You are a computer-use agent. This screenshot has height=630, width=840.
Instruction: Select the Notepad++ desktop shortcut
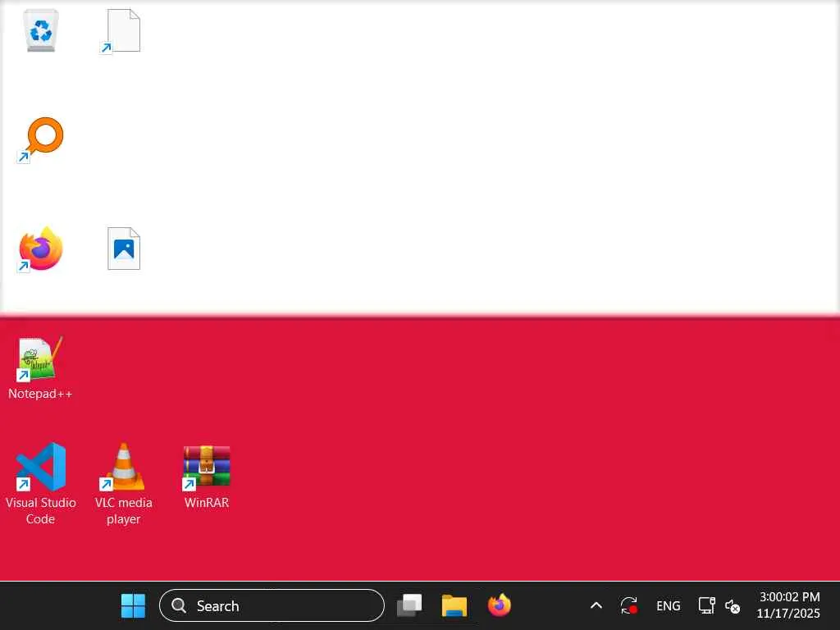40,359
